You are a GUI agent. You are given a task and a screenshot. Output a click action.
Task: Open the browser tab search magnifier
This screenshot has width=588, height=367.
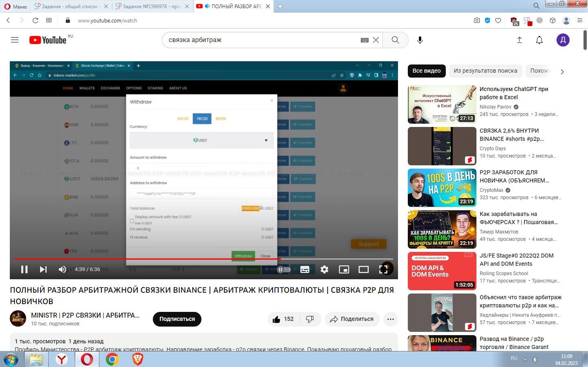pyautogui.click(x=536, y=6)
